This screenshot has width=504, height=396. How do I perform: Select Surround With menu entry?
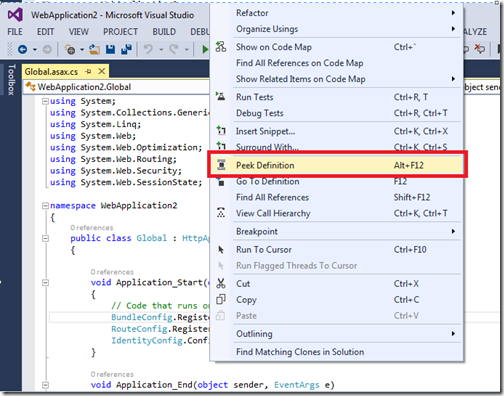pos(337,147)
